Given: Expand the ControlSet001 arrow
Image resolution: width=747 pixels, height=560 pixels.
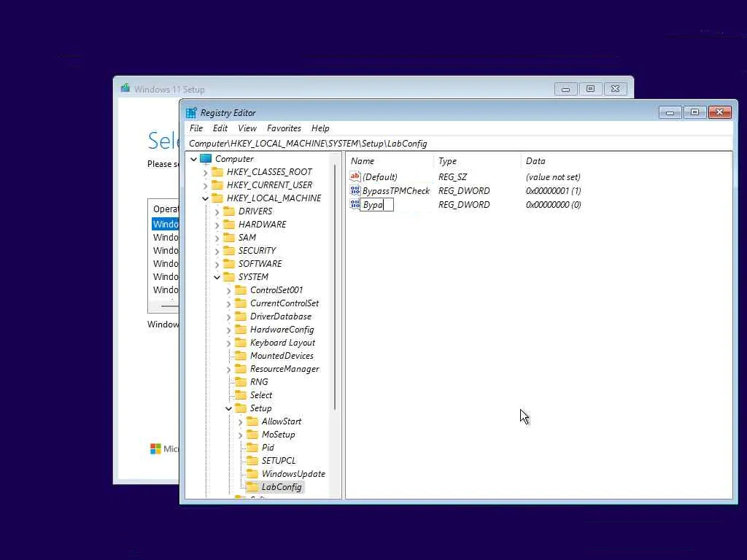Looking at the screenshot, I should point(228,290).
